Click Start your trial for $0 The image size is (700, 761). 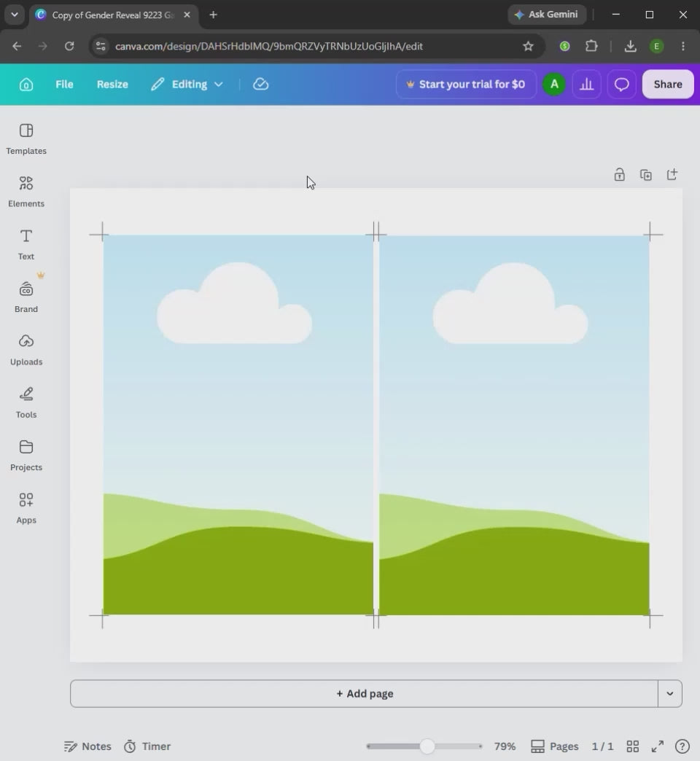[466, 85]
